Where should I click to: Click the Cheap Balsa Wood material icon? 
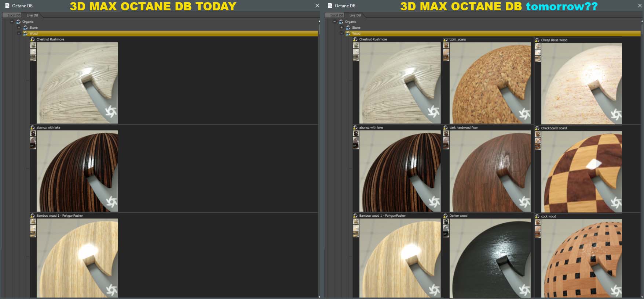(537, 40)
